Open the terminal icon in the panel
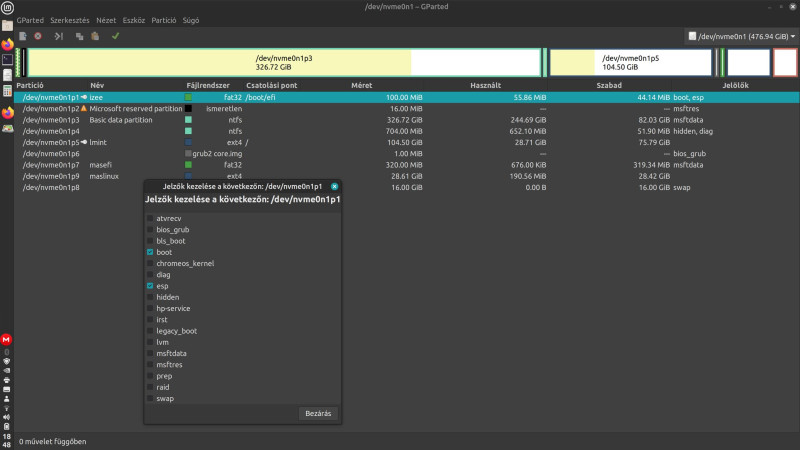 pyautogui.click(x=7, y=59)
